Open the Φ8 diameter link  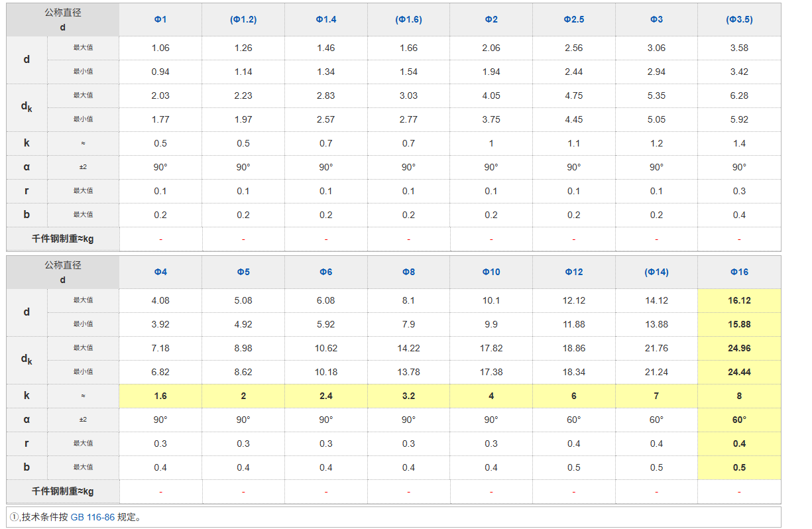point(408,272)
